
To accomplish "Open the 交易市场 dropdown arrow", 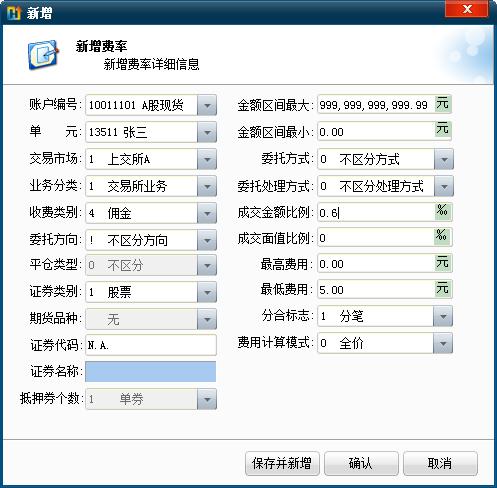I will [x=207, y=159].
